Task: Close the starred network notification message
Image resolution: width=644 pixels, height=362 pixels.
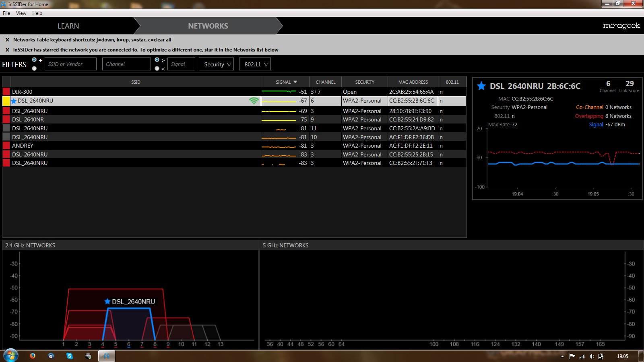Action: (x=7, y=50)
